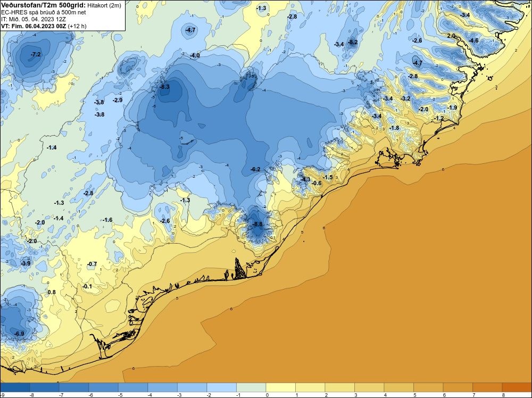532x398 pixels.
Task: Select the -8.3 cold spot value
Action: [164, 87]
